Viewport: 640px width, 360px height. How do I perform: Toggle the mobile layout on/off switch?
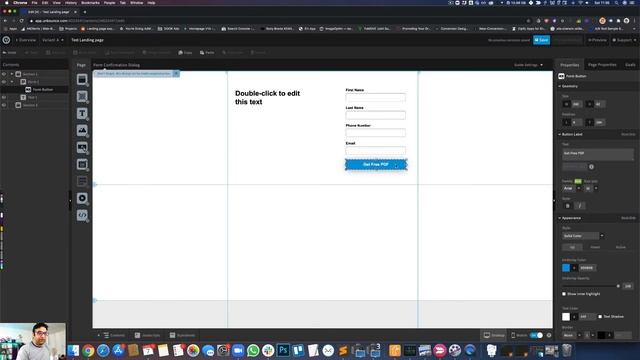[x=536, y=335]
